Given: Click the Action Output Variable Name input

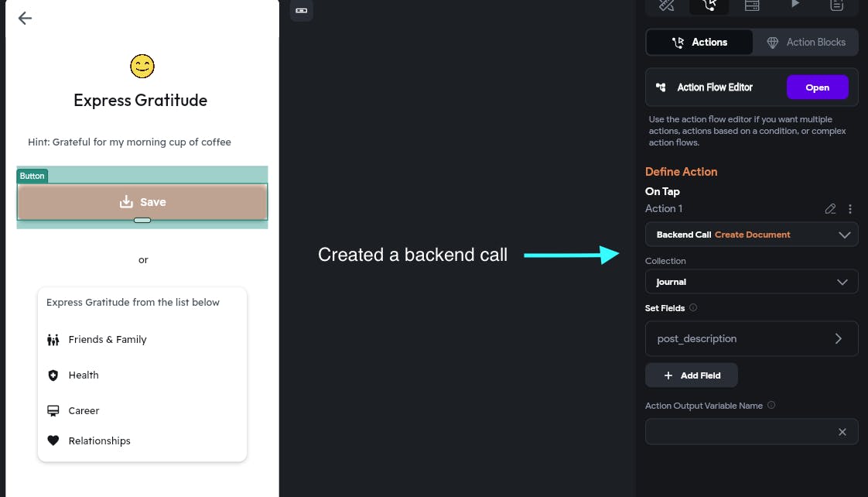Looking at the screenshot, I should point(739,432).
